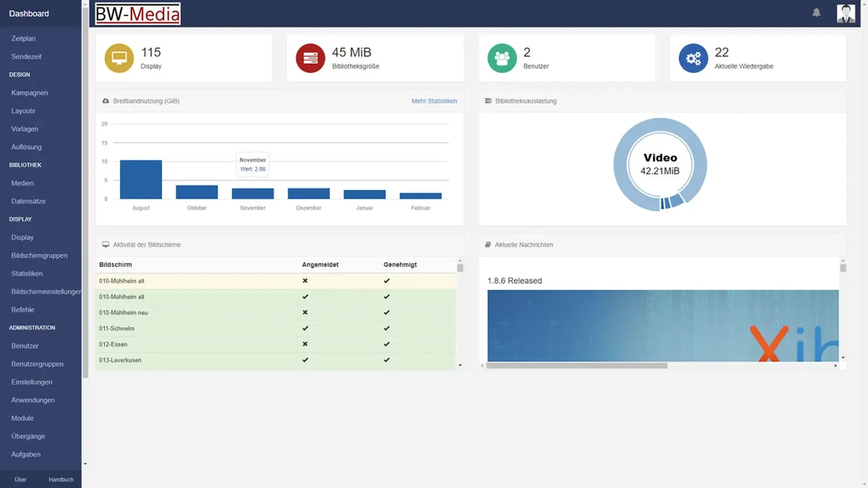
Task: Click Angemeldet checkmark for 011-Schwelm
Action: click(x=305, y=328)
